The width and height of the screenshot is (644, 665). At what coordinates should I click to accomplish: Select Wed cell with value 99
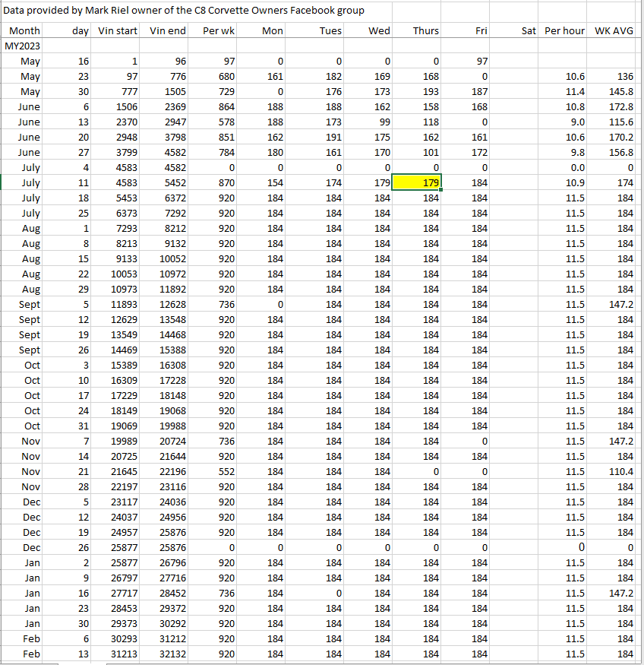[368, 122]
